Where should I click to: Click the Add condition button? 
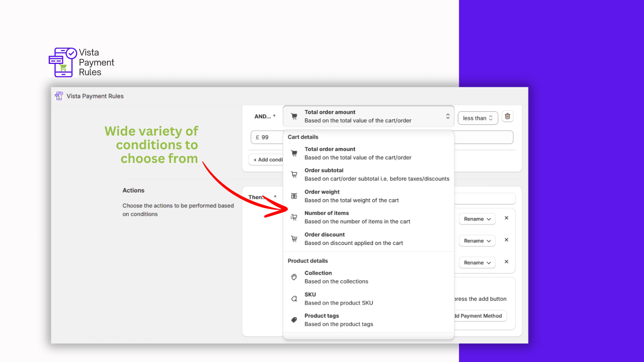tap(266, 160)
